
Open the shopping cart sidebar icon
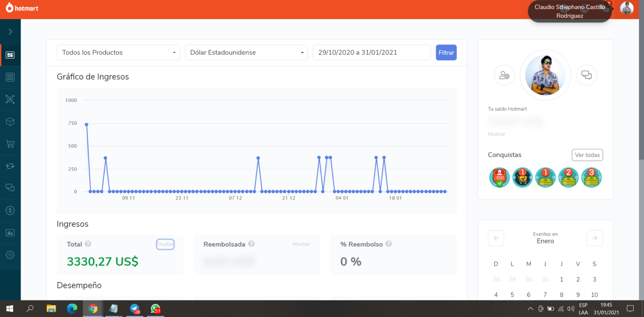point(10,144)
